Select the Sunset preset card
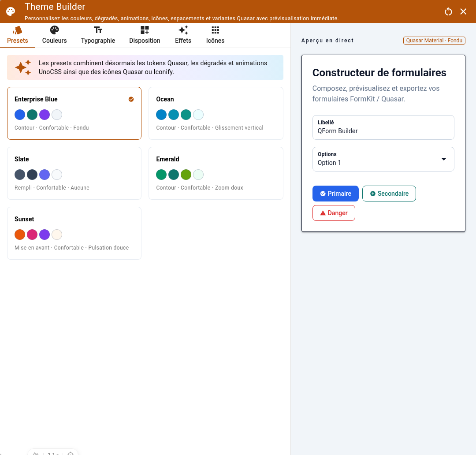 tap(74, 233)
